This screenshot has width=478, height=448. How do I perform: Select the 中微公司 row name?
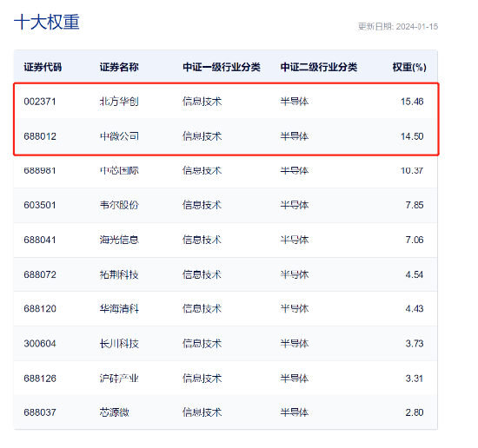pyautogui.click(x=119, y=136)
